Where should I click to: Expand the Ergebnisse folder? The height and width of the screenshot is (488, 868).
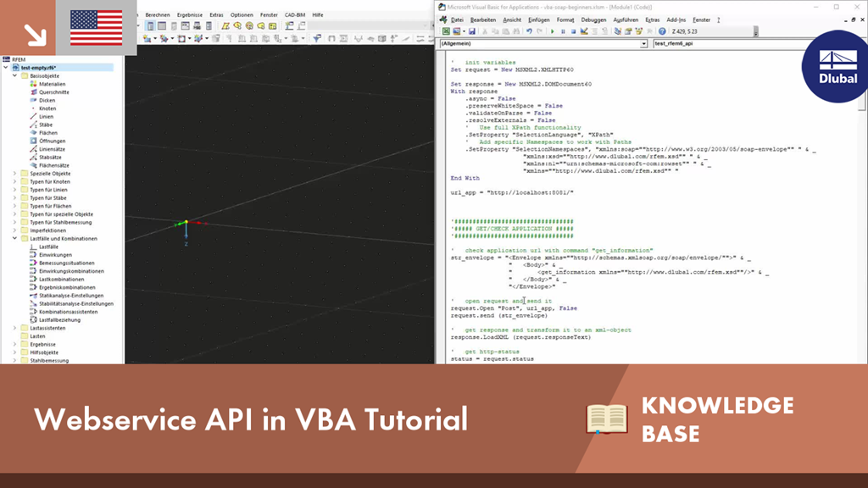coord(15,344)
